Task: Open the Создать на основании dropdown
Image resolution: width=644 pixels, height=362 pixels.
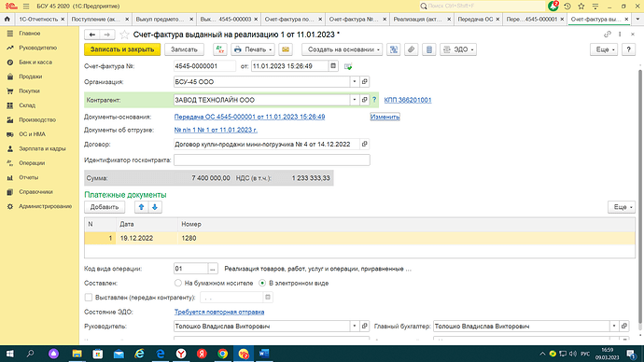Action: pyautogui.click(x=343, y=49)
